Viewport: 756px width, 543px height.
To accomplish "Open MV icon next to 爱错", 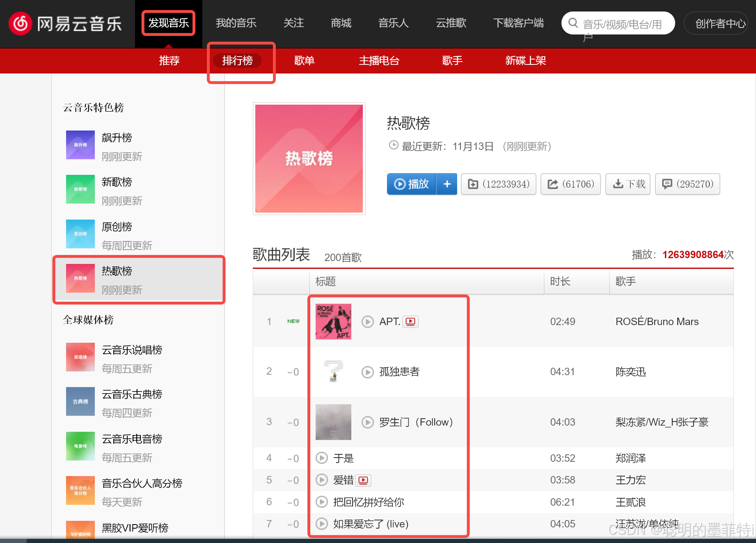I will (363, 480).
